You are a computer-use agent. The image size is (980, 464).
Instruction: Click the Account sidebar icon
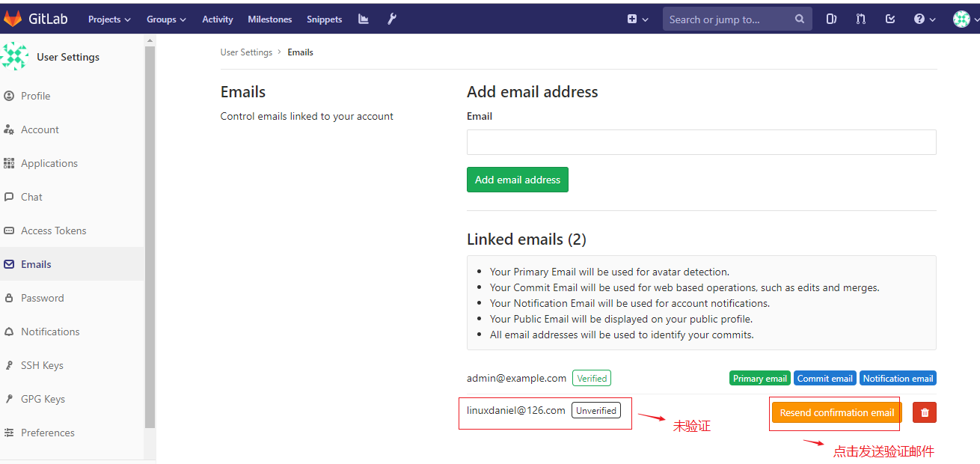coord(9,129)
